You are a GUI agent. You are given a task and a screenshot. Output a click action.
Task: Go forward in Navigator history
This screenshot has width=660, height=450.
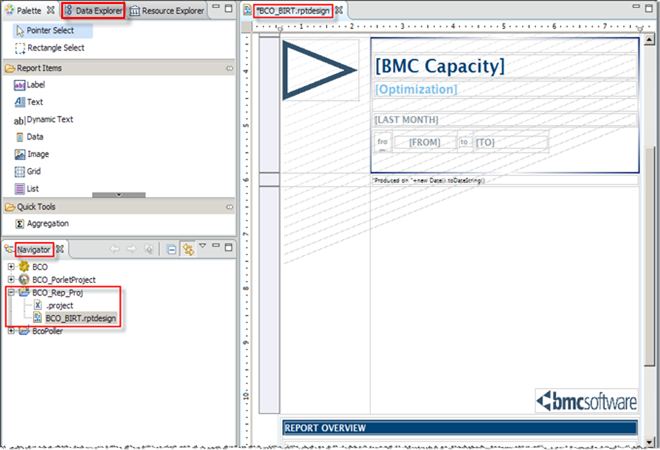pos(131,249)
